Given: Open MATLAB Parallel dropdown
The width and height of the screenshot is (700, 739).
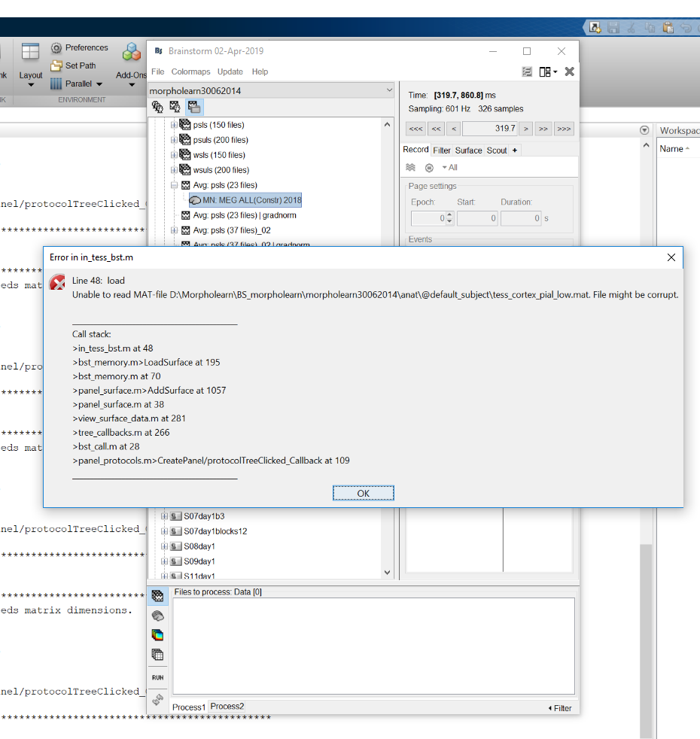Looking at the screenshot, I should click(76, 84).
